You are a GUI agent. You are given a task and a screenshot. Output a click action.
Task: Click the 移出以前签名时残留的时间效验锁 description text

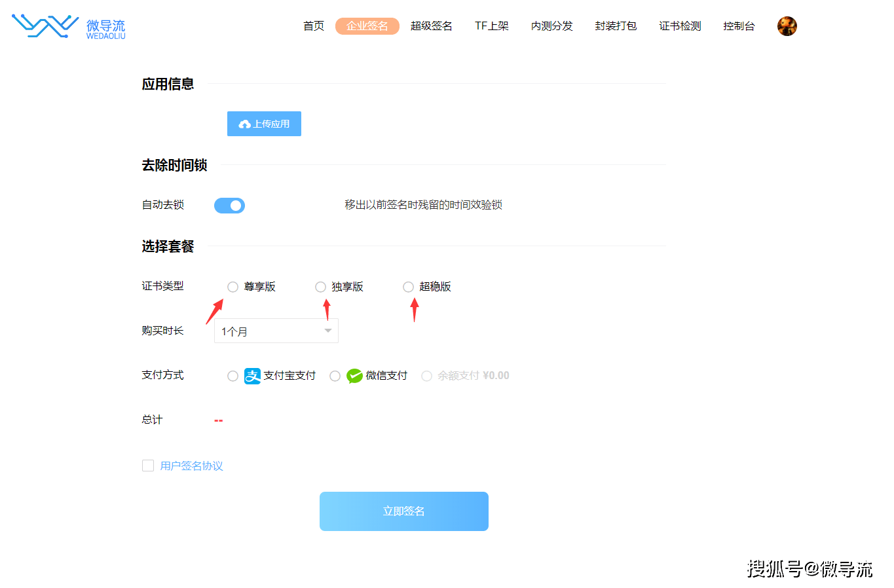[424, 205]
